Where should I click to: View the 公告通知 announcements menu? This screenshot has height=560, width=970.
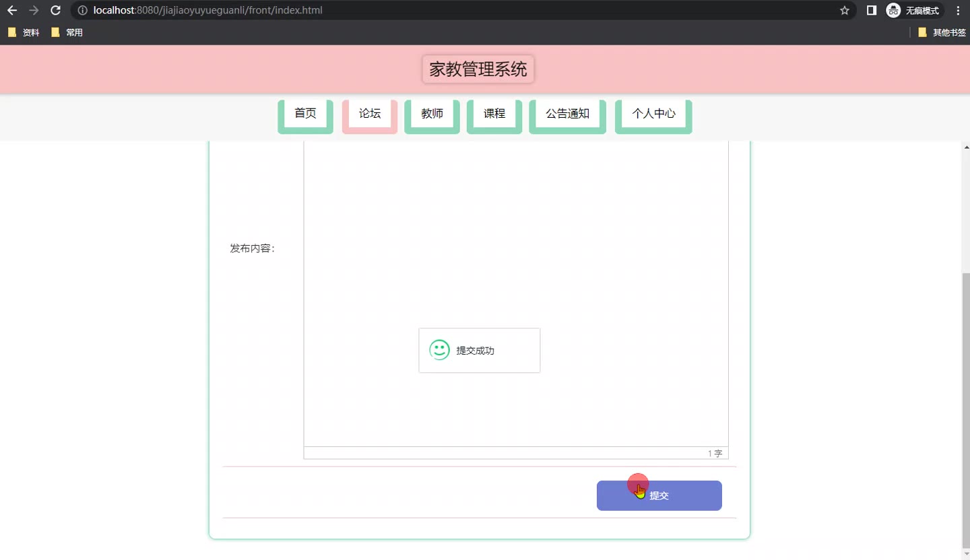(x=567, y=114)
